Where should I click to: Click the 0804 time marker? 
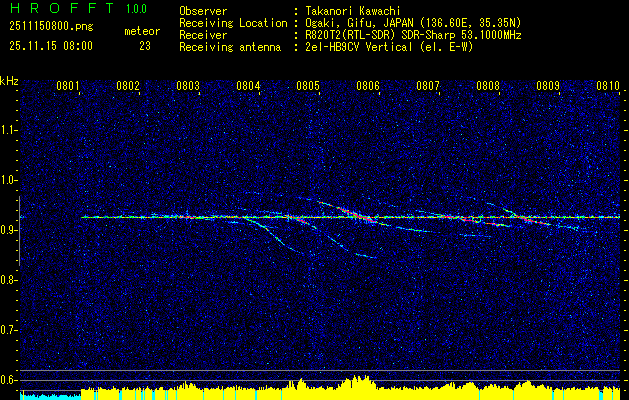coord(248,86)
